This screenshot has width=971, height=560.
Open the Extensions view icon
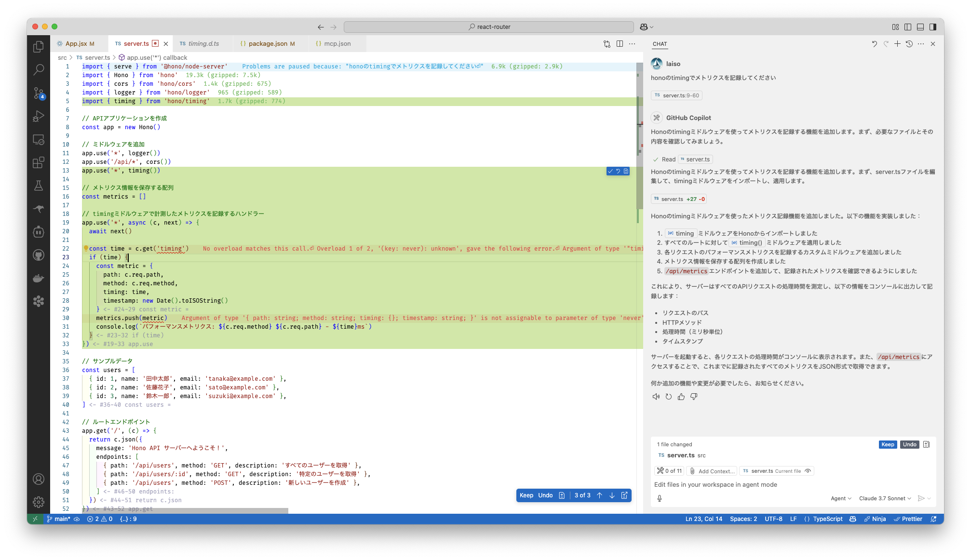click(39, 162)
